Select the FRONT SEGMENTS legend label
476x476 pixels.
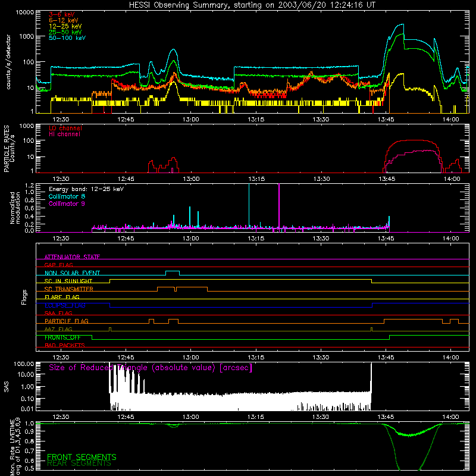[x=82, y=457]
